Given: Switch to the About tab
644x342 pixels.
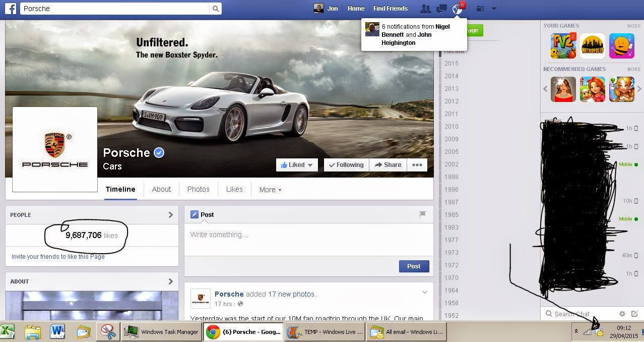Looking at the screenshot, I should 161,189.
